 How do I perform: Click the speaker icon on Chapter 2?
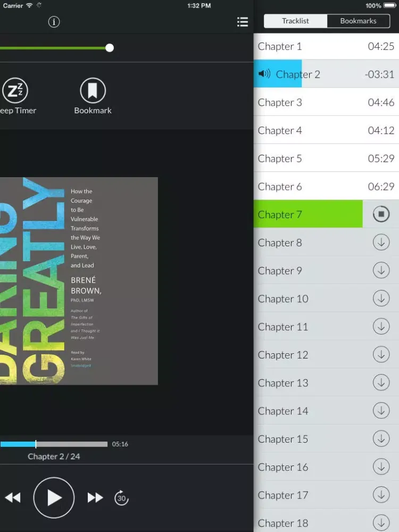coord(264,73)
